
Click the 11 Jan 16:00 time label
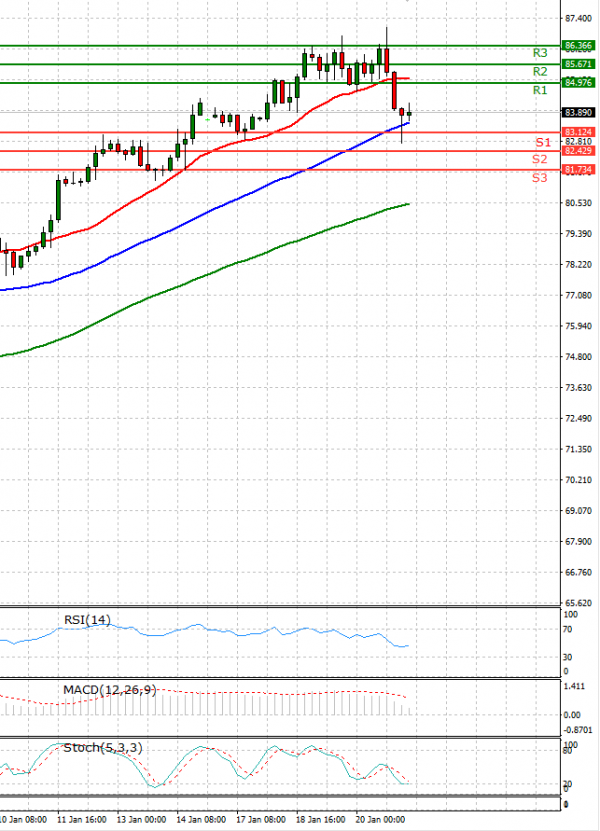(x=81, y=819)
